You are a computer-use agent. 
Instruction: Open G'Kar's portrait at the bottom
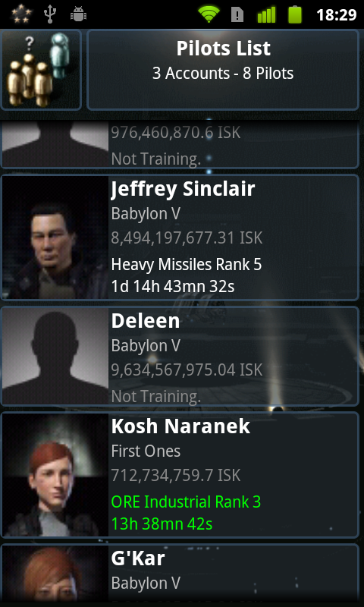coord(55,574)
